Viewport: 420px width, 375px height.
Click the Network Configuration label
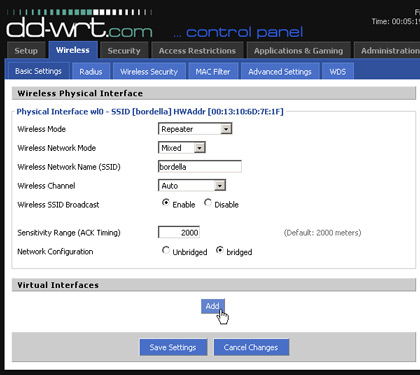coord(55,252)
